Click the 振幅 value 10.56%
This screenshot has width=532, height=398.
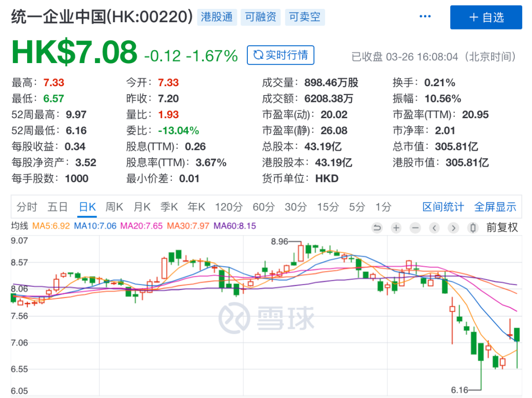click(443, 99)
